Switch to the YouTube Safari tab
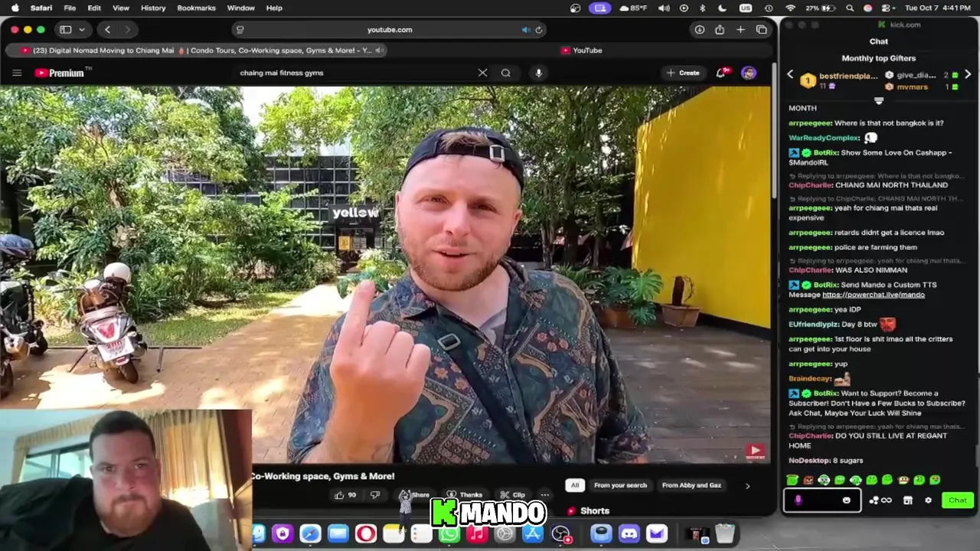980x551 pixels. pos(581,51)
